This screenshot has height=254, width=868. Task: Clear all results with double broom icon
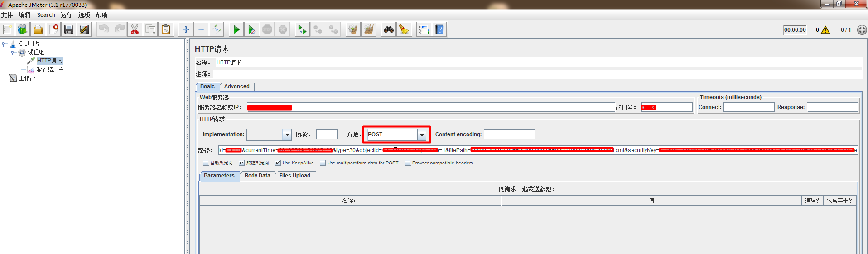pos(369,30)
